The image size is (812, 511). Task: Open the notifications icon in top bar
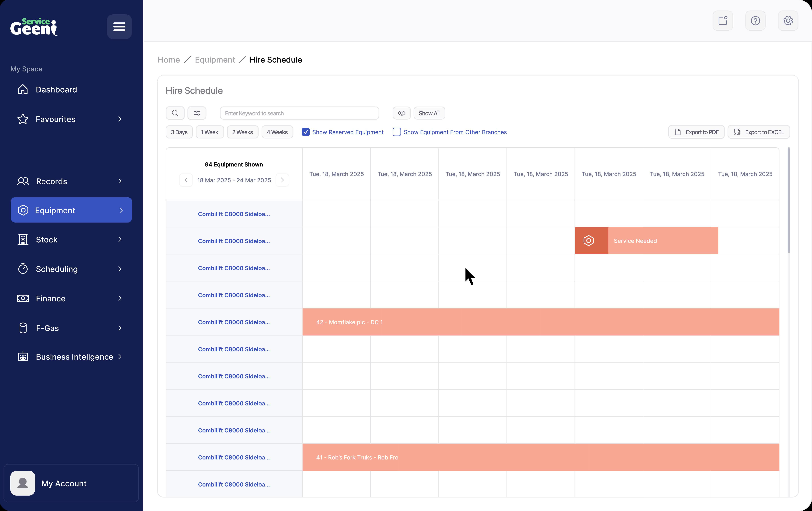723,21
